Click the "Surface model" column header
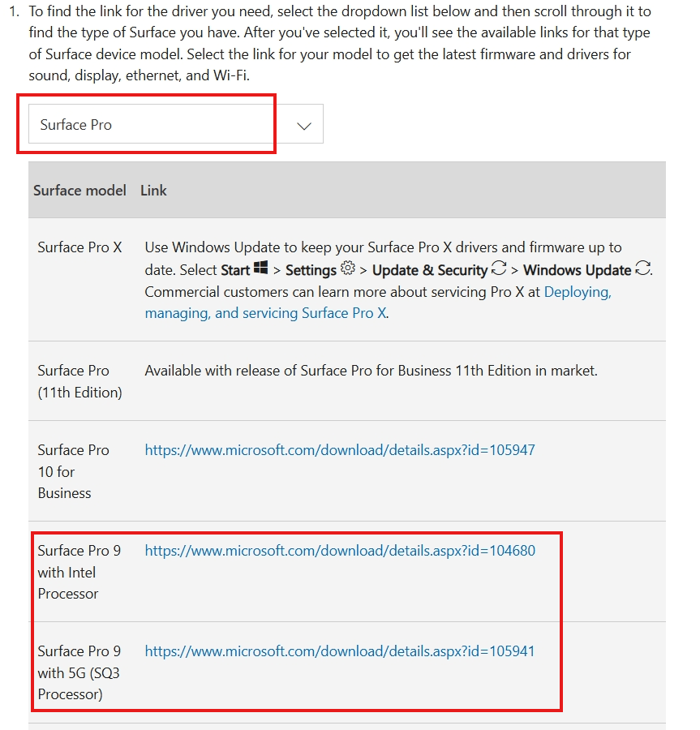This screenshot has height=730, width=700. click(x=79, y=191)
